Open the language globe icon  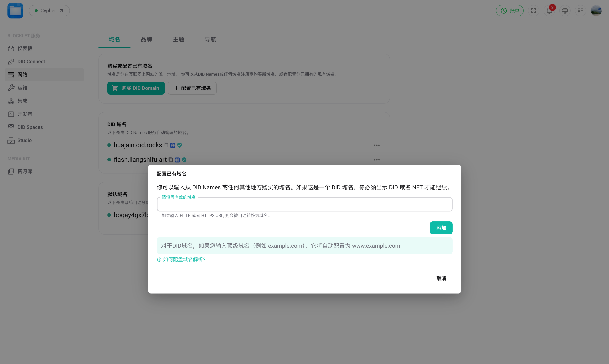565,11
